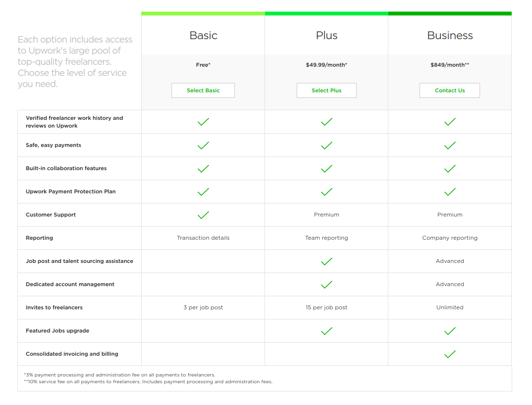Select the Basic plan heading
532x405 pixels.
click(x=203, y=35)
